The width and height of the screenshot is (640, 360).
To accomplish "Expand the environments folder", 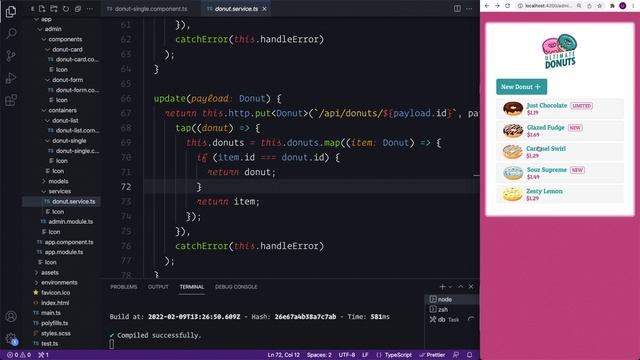I will point(59,282).
